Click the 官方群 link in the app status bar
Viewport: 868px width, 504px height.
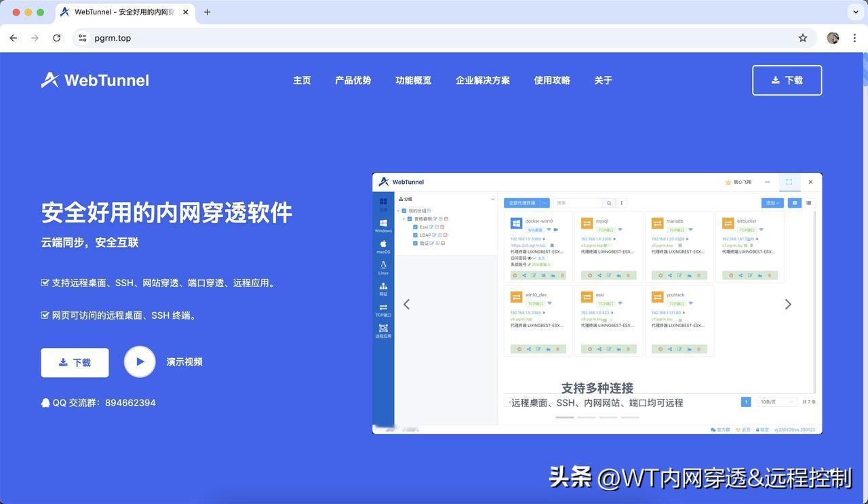720,429
